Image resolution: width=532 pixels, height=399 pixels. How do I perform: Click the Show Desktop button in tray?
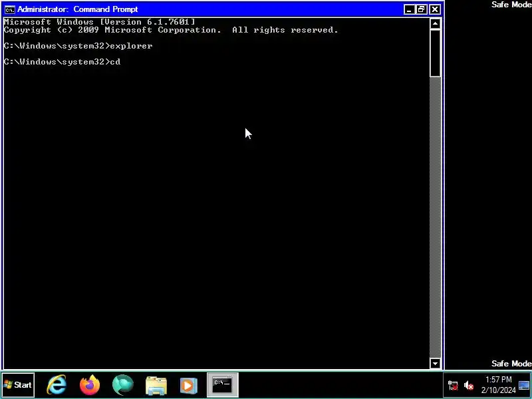(524, 386)
